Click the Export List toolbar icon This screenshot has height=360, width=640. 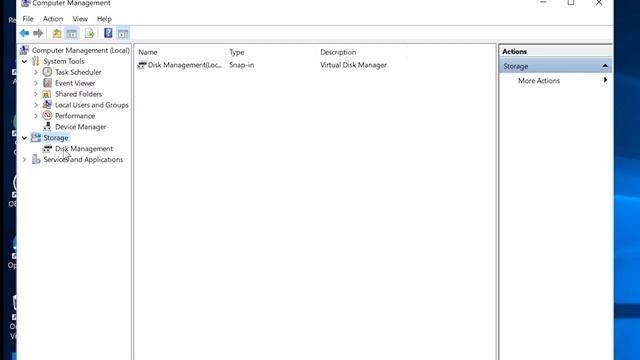coord(89,33)
